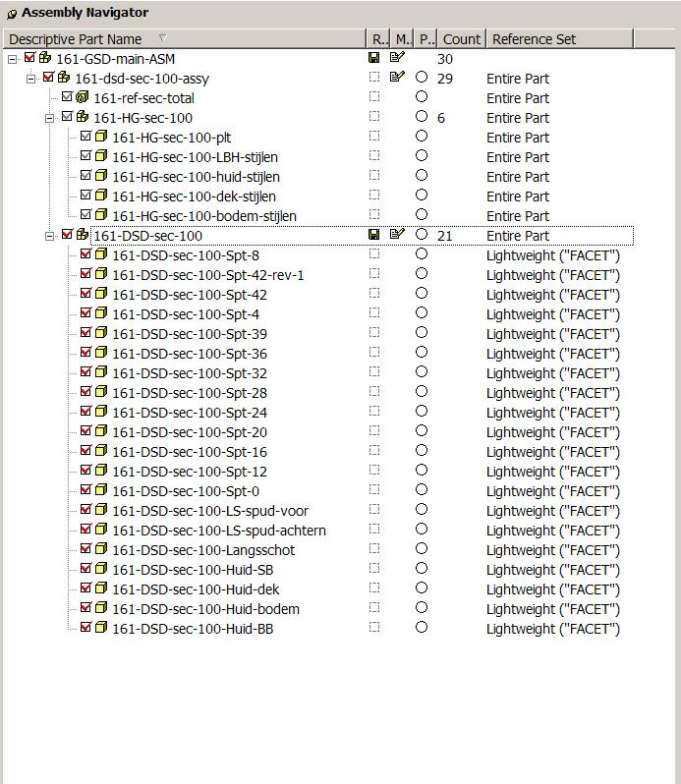Image resolution: width=681 pixels, height=784 pixels.
Task: Click the read-only save icon for 161-GSD-main-ASM
Action: click(373, 58)
